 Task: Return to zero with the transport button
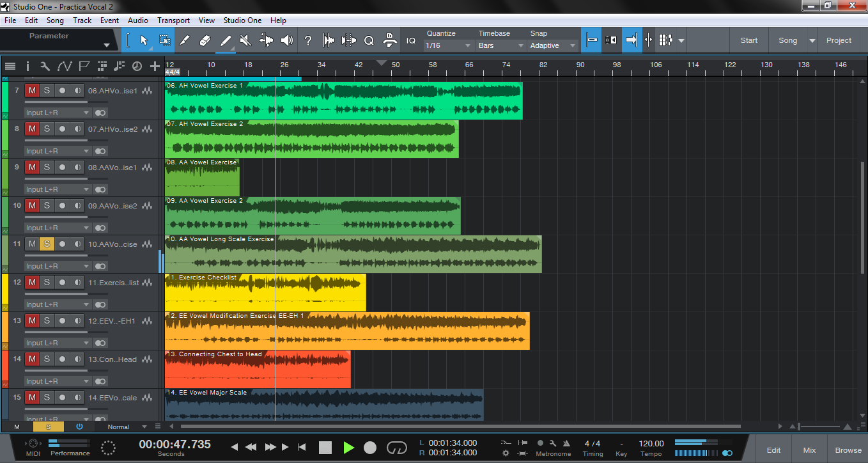(x=302, y=448)
